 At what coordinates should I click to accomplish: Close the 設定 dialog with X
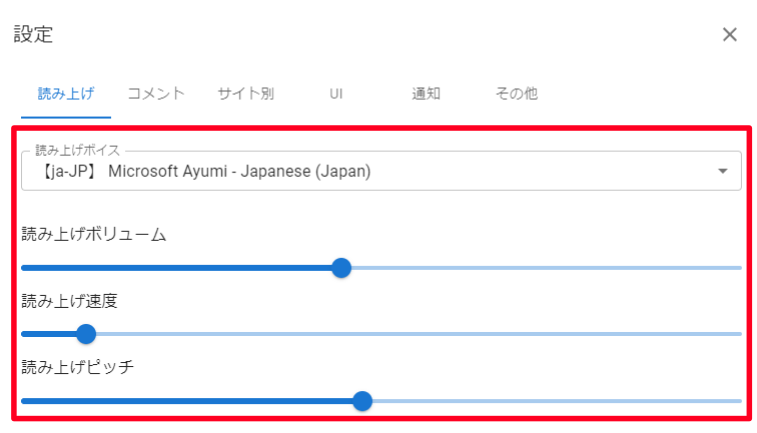[730, 35]
